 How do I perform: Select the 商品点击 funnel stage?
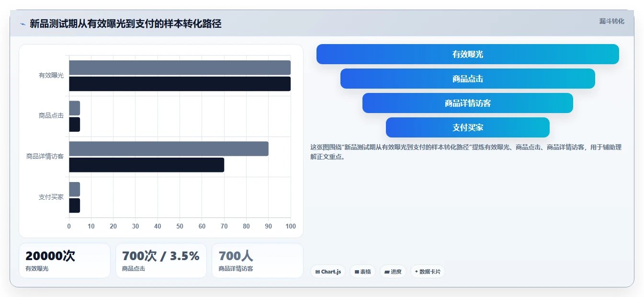point(467,79)
